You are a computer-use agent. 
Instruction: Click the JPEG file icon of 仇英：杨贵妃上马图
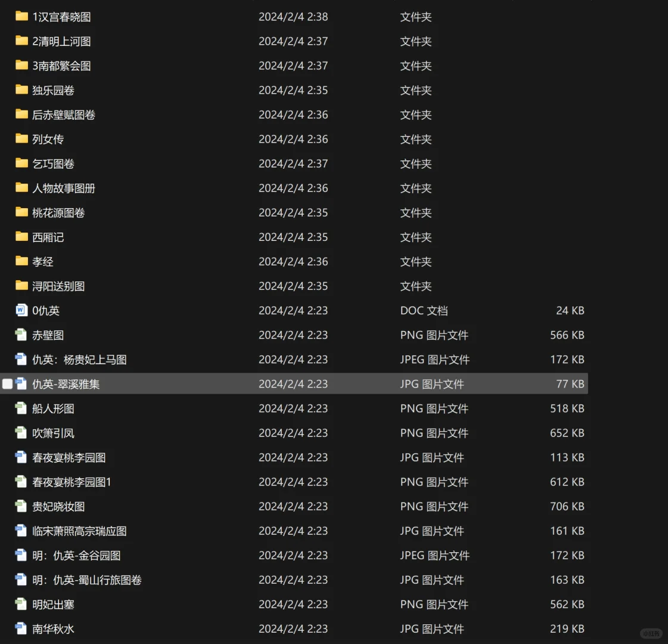click(21, 360)
